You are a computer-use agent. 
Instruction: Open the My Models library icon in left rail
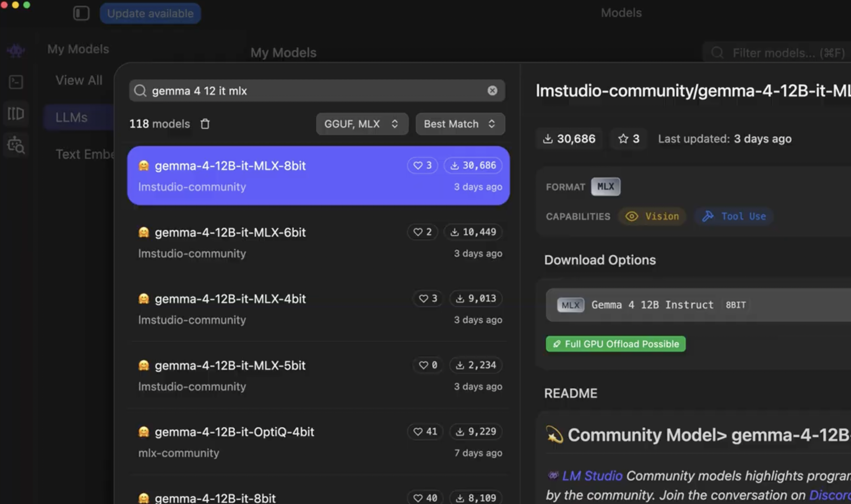(x=16, y=113)
